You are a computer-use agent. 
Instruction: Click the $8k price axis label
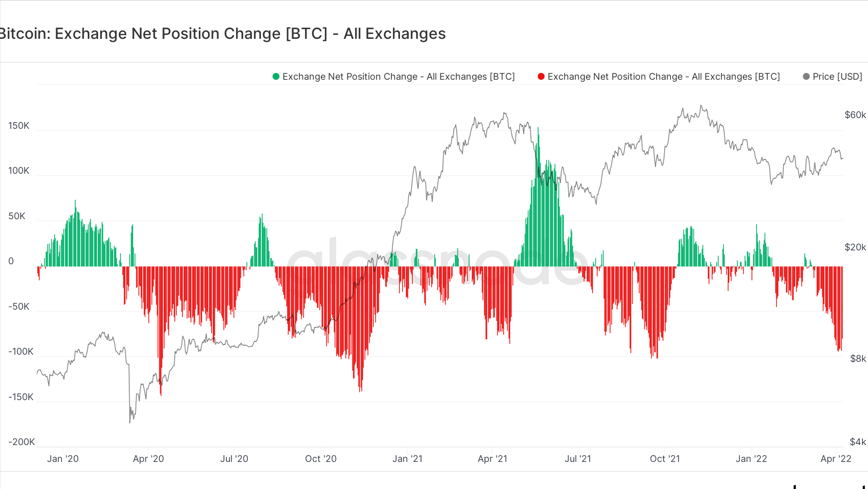click(x=858, y=359)
